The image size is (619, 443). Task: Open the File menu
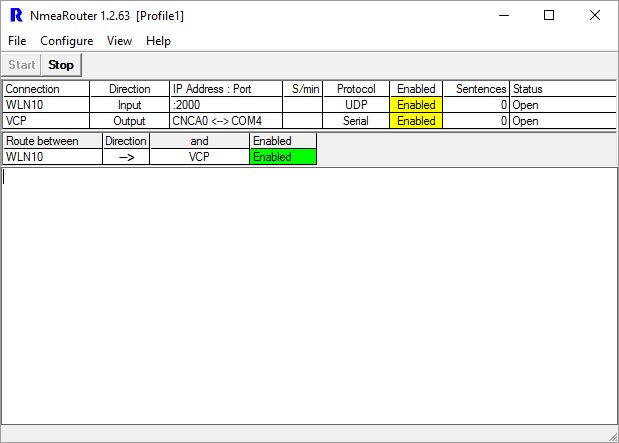coord(17,41)
